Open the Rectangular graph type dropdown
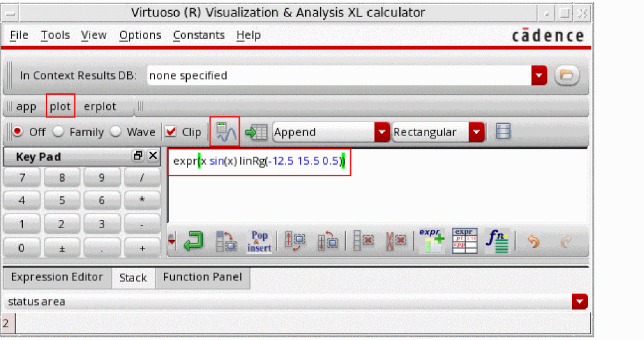 (476, 132)
